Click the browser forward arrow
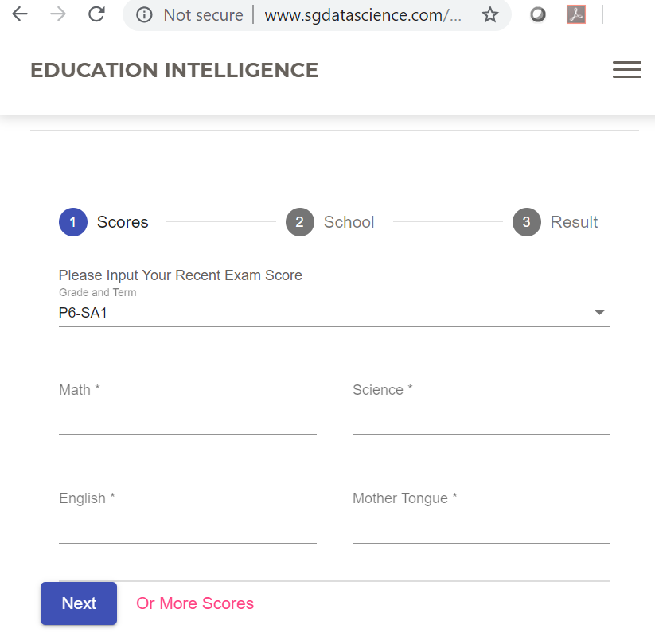655x644 pixels. pyautogui.click(x=58, y=14)
